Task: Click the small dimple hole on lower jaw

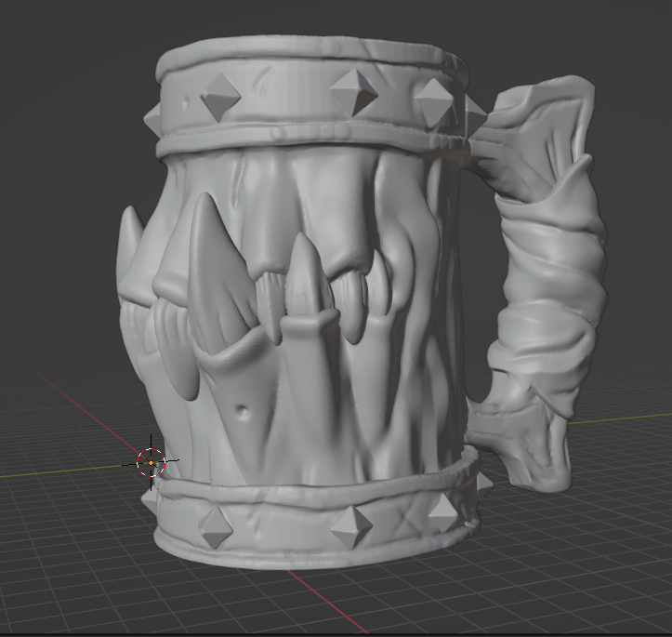Action: click(x=244, y=412)
